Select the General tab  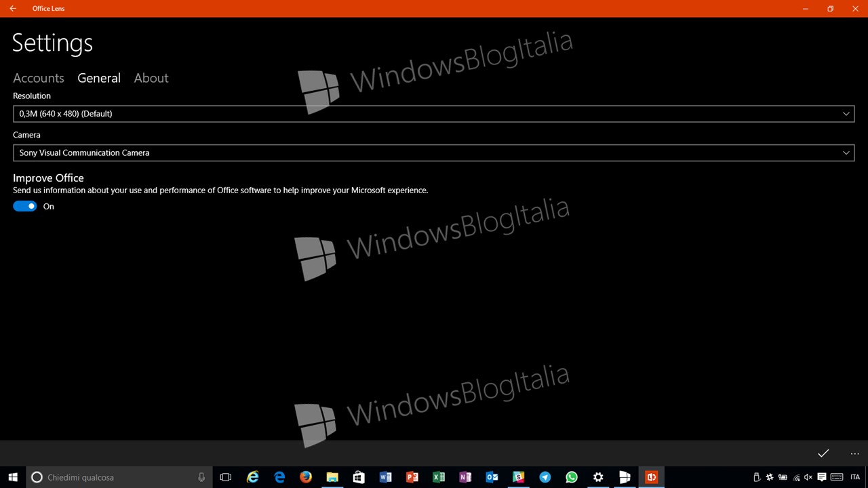(x=99, y=78)
